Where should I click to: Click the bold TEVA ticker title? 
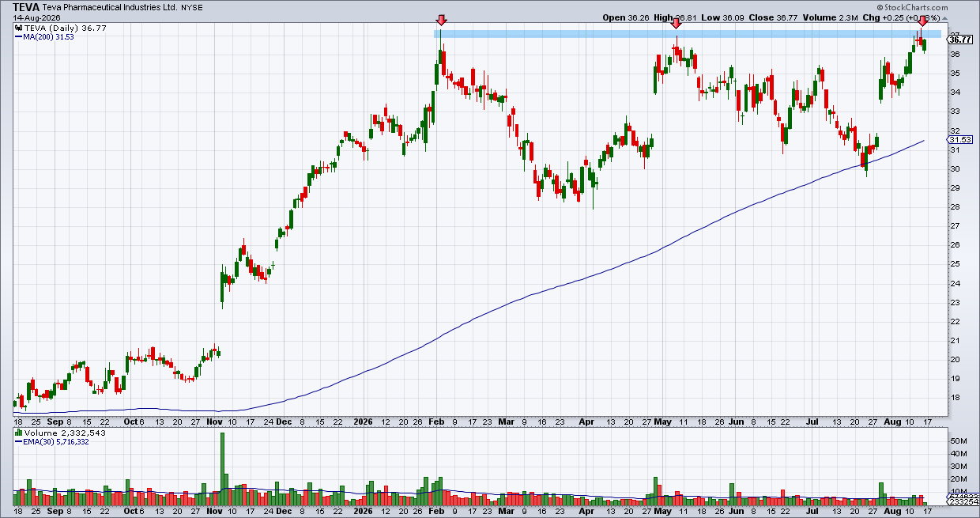pos(26,6)
